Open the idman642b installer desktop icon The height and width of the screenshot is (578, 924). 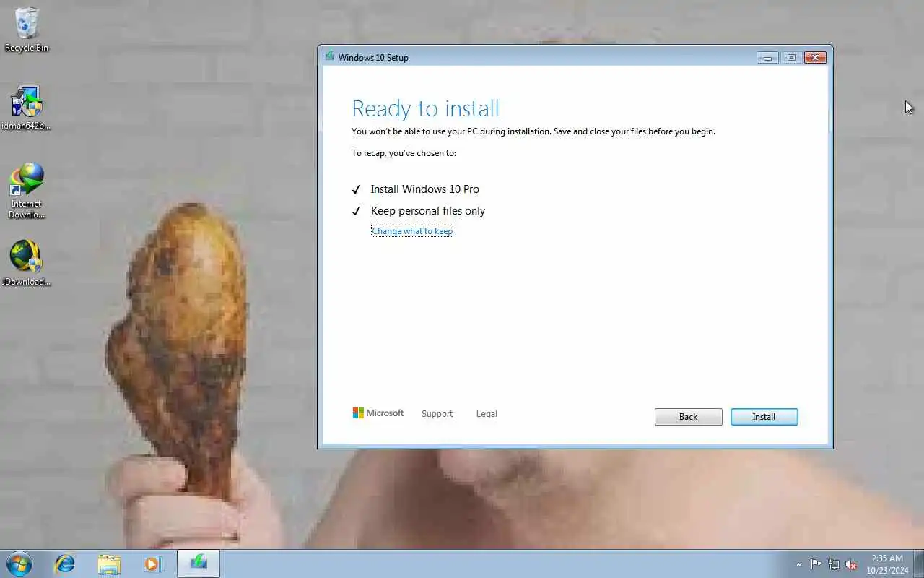click(27, 108)
